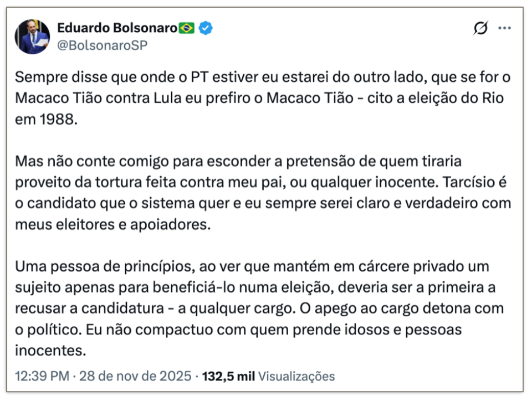Click the final word 'inocentes.'
Image resolution: width=532 pixels, height=401 pixels.
click(43, 351)
